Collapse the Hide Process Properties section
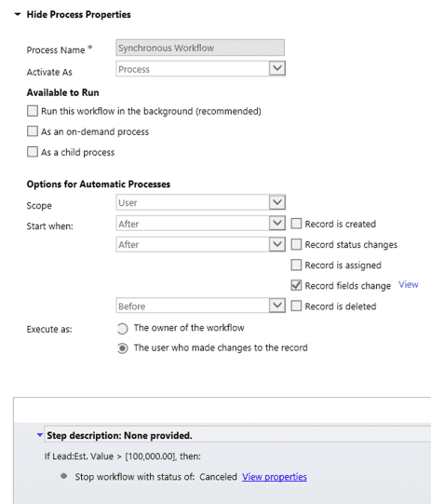 pos(18,15)
